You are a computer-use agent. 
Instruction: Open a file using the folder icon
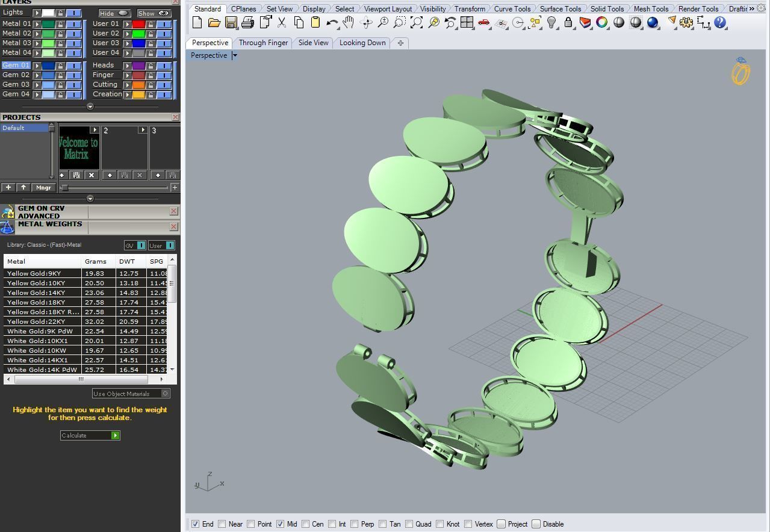[214, 23]
